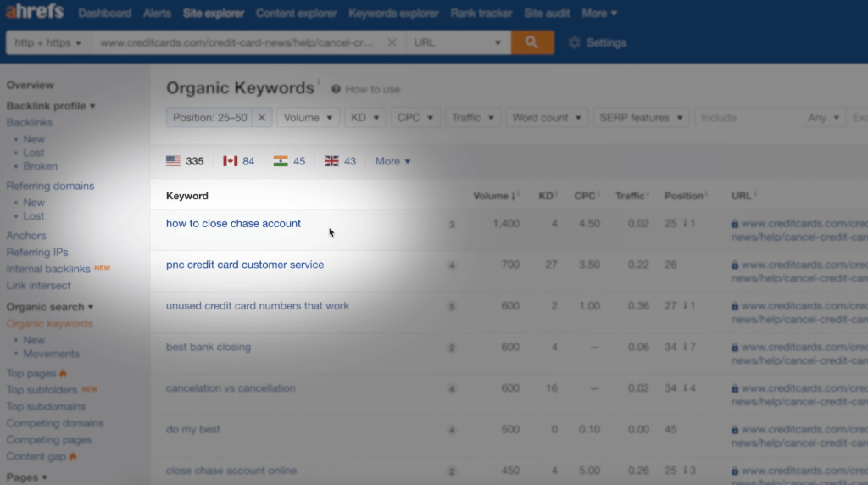Click the Content gap fire icon
Viewport: 868px width, 485px height.
coord(73,456)
